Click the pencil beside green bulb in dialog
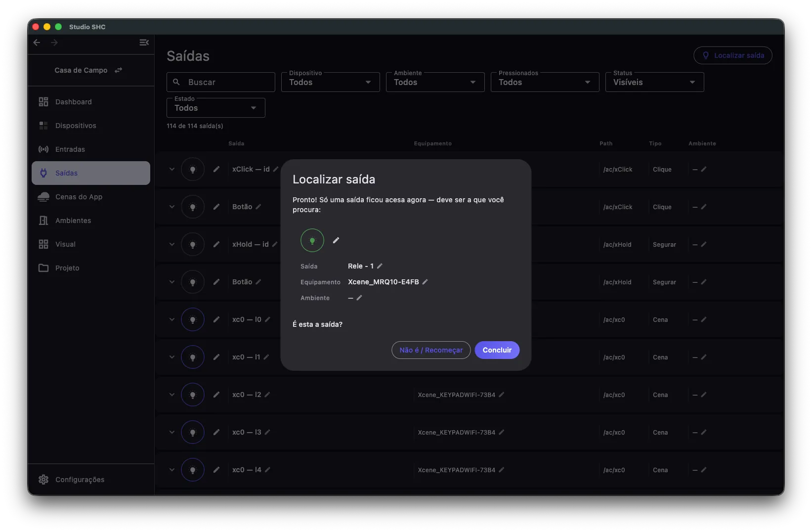 (336, 240)
